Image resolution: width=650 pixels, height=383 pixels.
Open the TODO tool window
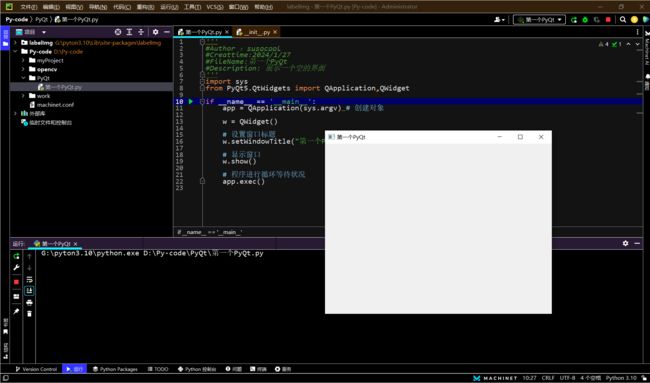158,369
